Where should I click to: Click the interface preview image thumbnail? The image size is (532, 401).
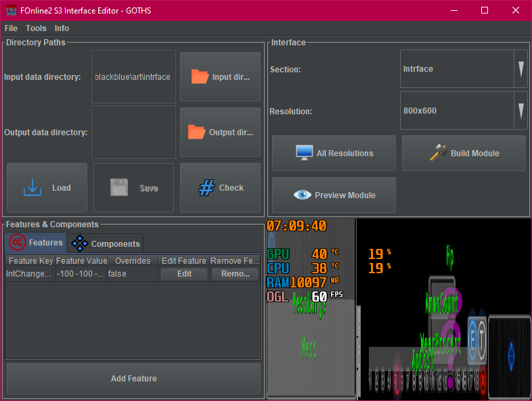tap(399, 308)
